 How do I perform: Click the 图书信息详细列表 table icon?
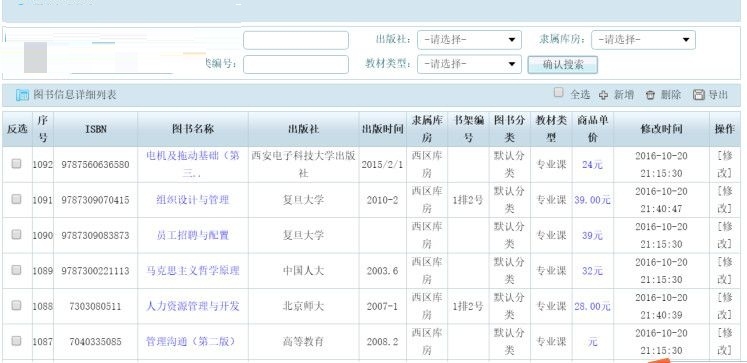coord(22,95)
